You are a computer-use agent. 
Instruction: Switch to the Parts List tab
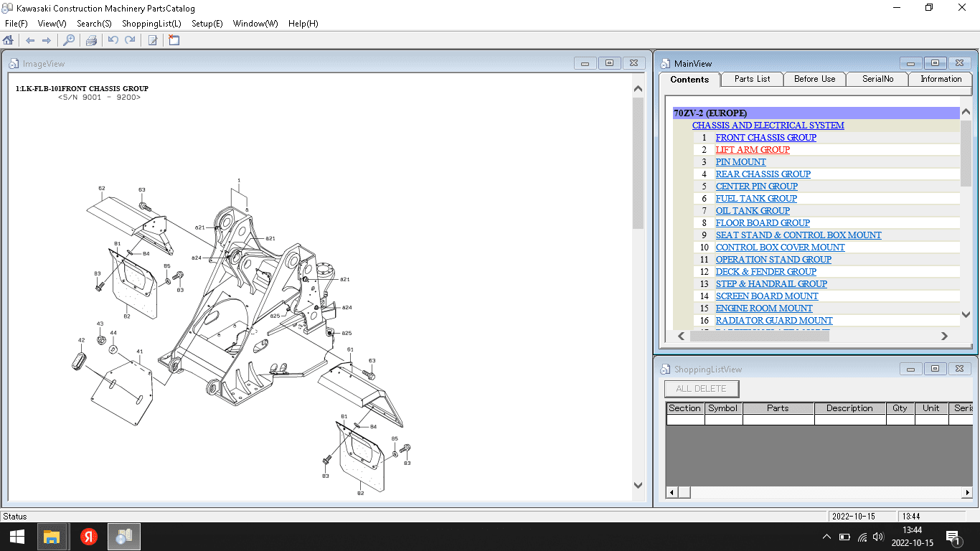click(752, 79)
